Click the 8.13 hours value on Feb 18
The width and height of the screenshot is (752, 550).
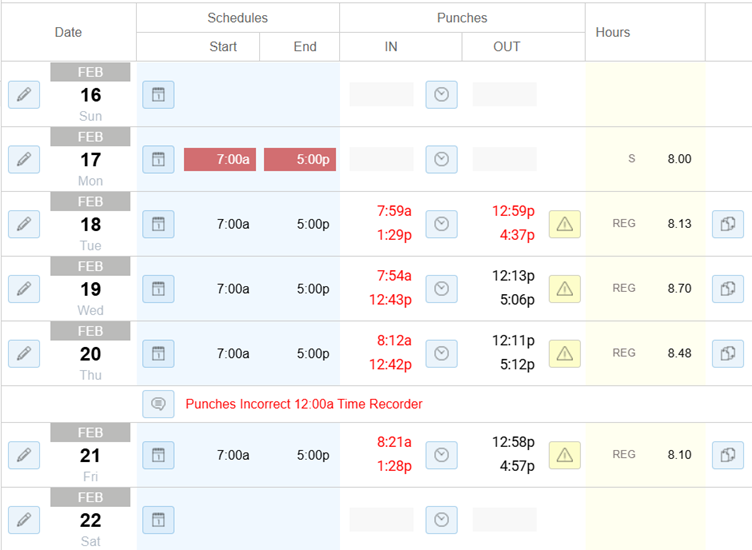pos(679,224)
